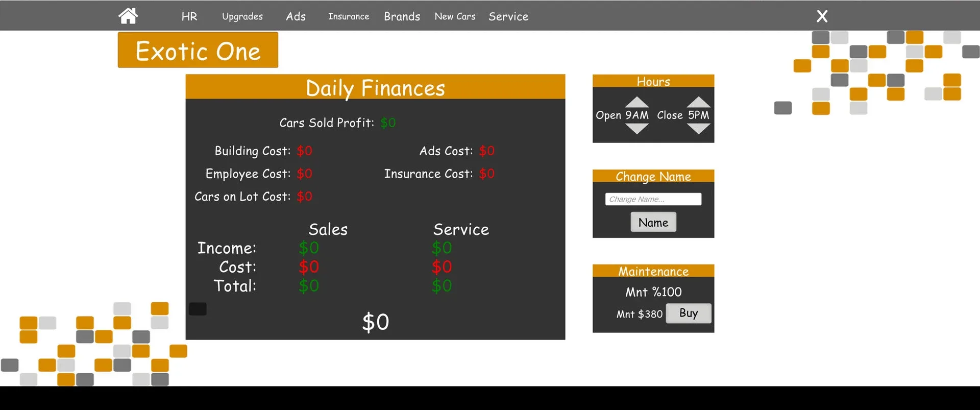Viewport: 980px width, 410px height.
Task: Increase the Open hour with the up arrow
Action: pyautogui.click(x=636, y=102)
